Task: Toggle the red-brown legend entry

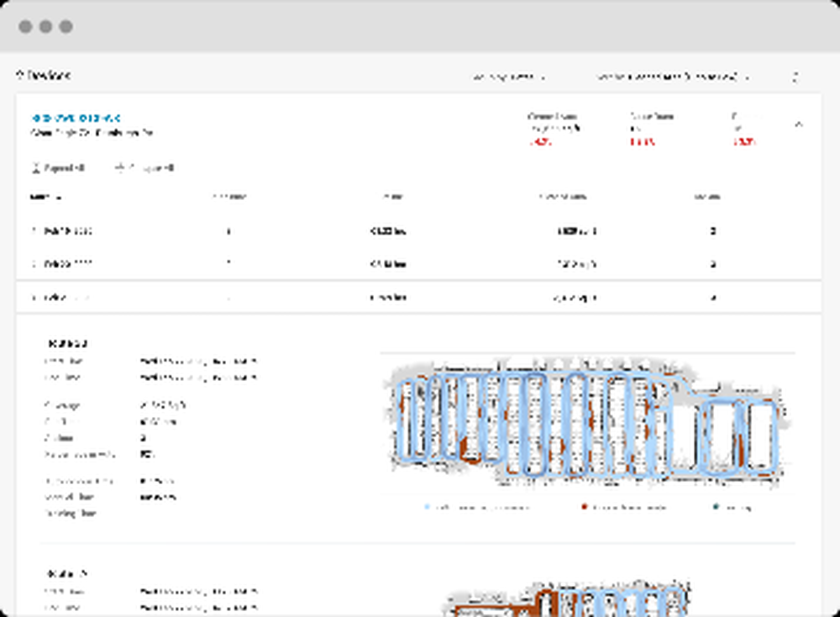Action: (624, 507)
